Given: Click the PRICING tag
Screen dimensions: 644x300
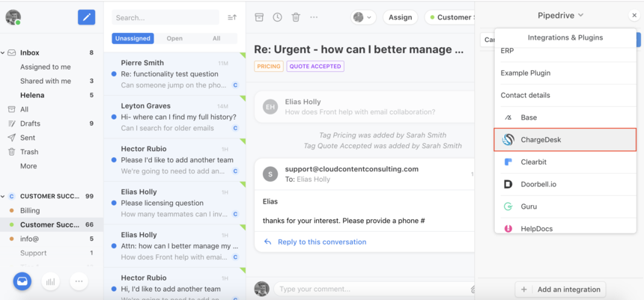Looking at the screenshot, I should [269, 66].
